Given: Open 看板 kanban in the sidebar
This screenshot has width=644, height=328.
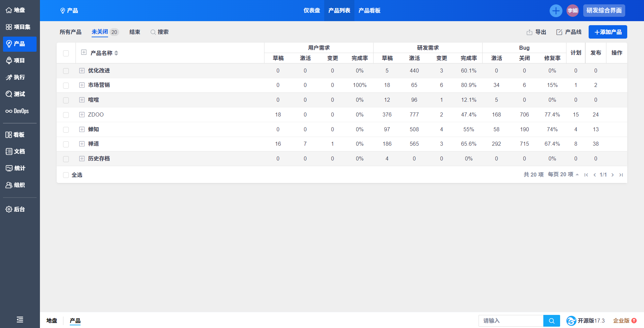Looking at the screenshot, I should point(15,135).
